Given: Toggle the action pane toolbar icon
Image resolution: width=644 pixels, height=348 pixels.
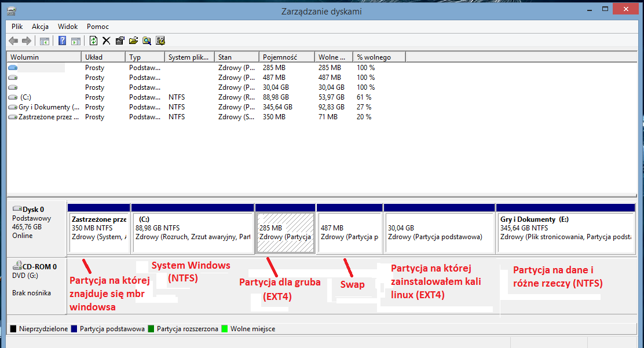Looking at the screenshot, I should tap(76, 41).
